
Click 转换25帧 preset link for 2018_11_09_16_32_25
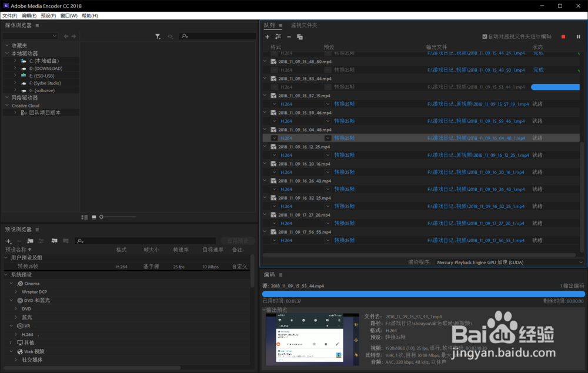[344, 206]
